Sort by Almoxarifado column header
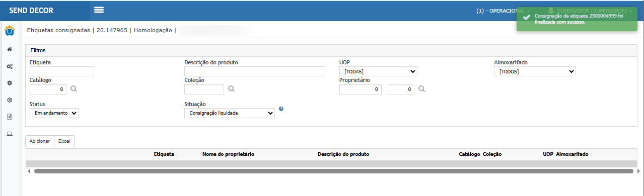The width and height of the screenshot is (644, 196). pos(572,154)
